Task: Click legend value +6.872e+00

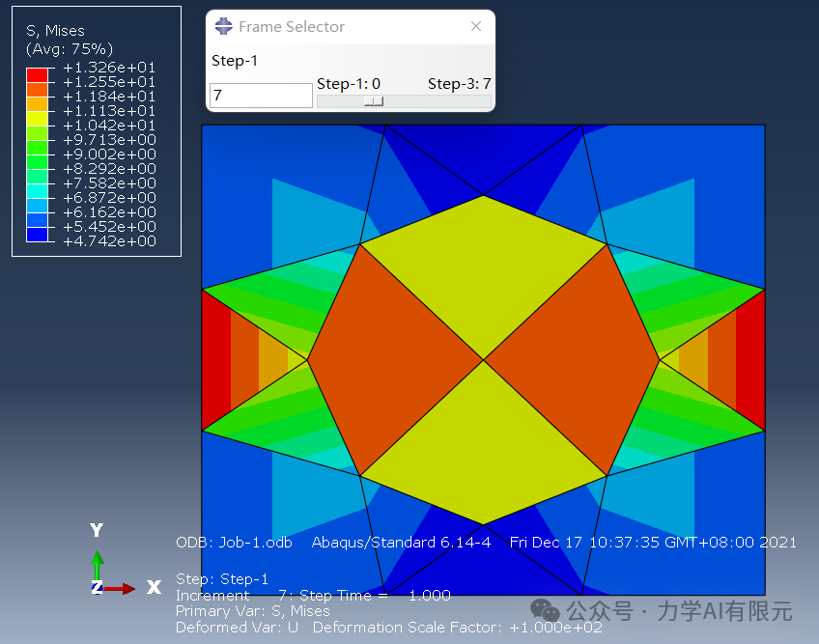Action: coord(109,198)
